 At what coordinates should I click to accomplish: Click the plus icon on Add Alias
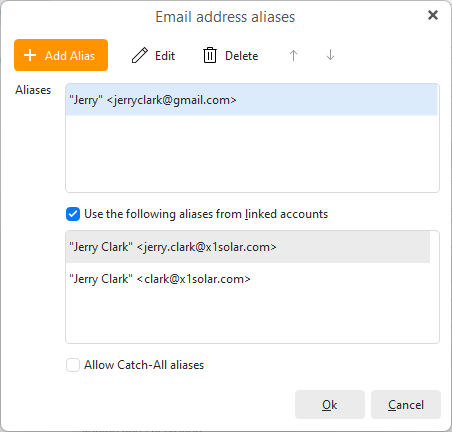(x=30, y=55)
